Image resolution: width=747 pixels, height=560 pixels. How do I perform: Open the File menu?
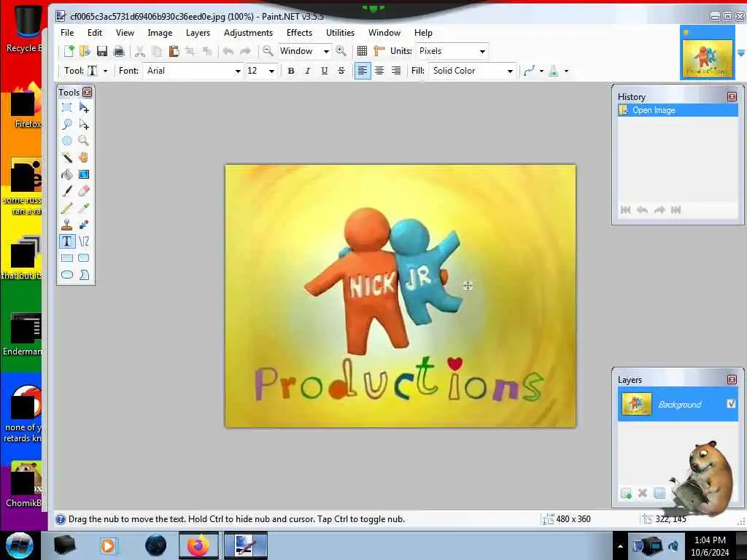click(x=67, y=33)
